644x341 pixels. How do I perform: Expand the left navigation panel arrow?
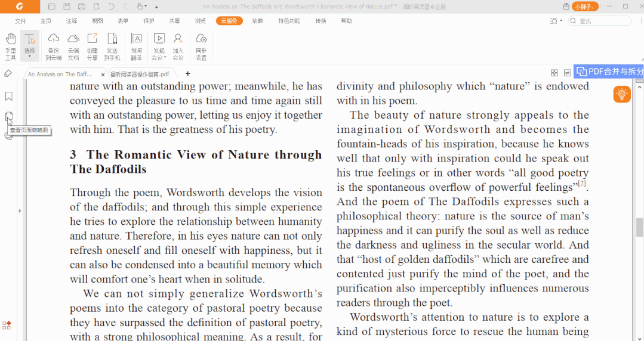coord(20,210)
